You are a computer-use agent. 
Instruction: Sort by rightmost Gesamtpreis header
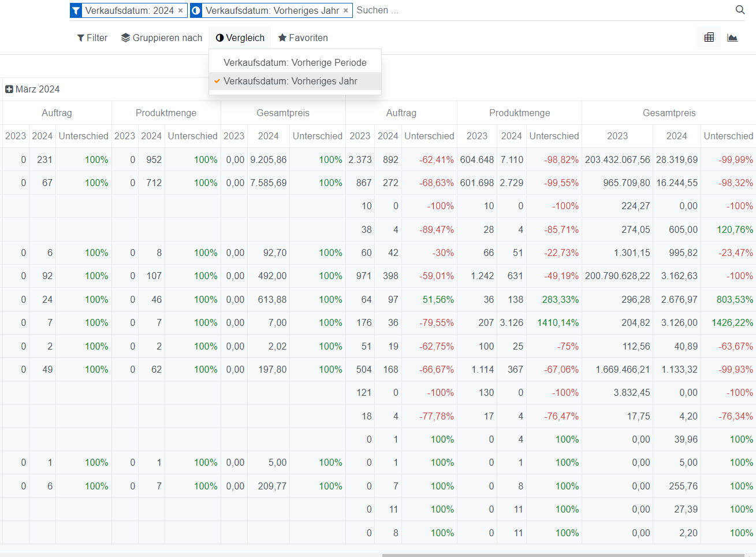pyautogui.click(x=669, y=113)
